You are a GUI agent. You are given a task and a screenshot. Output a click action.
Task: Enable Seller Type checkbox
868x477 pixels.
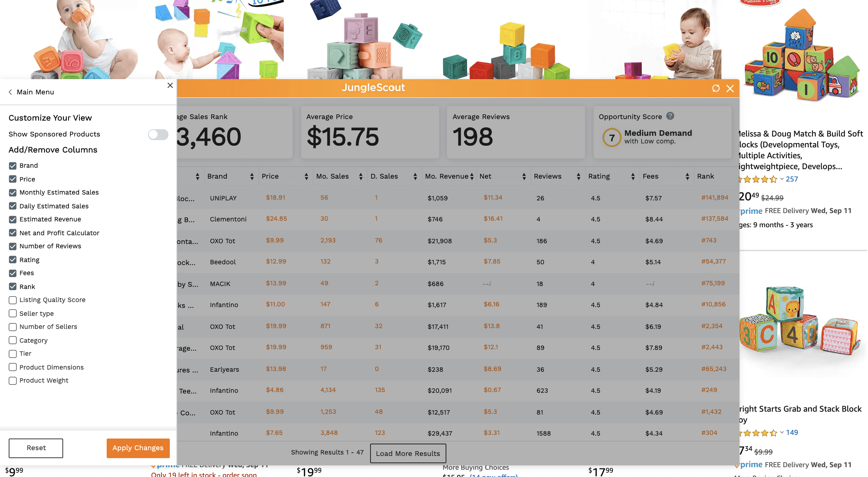(12, 313)
